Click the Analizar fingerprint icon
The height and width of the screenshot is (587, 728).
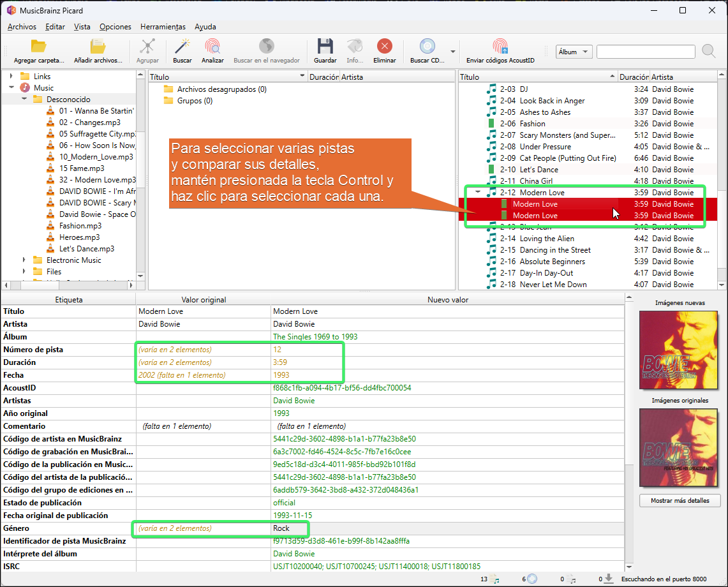click(212, 47)
